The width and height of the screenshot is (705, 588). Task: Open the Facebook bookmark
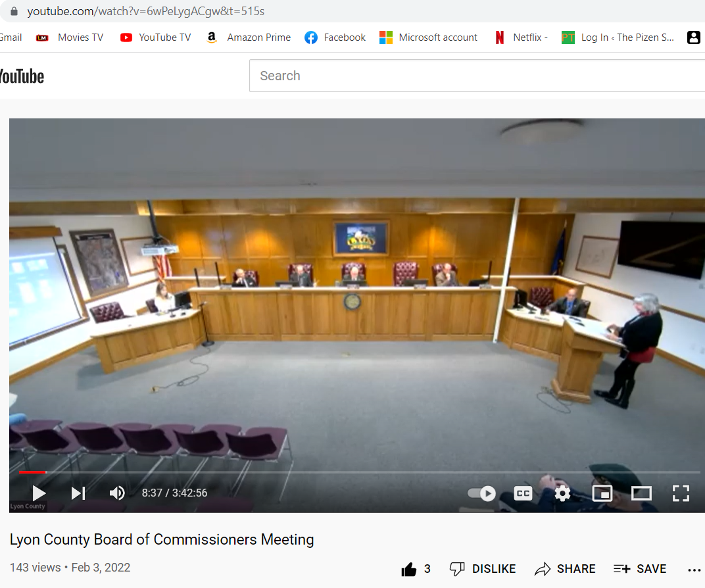335,37
